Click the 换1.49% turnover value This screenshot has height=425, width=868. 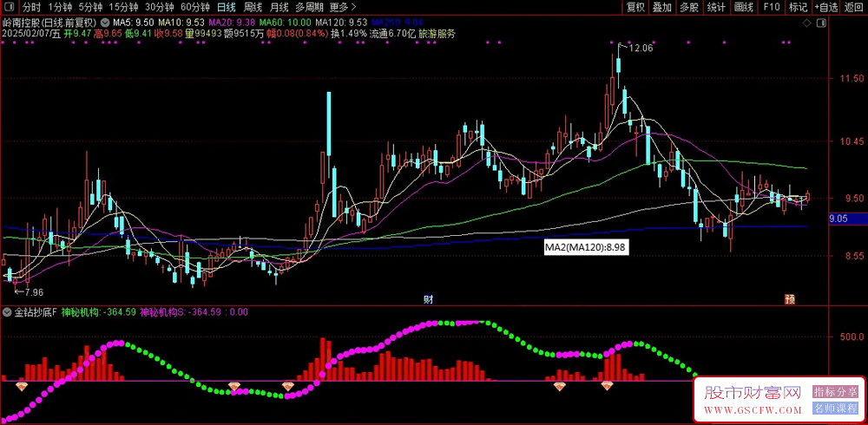[x=349, y=34]
